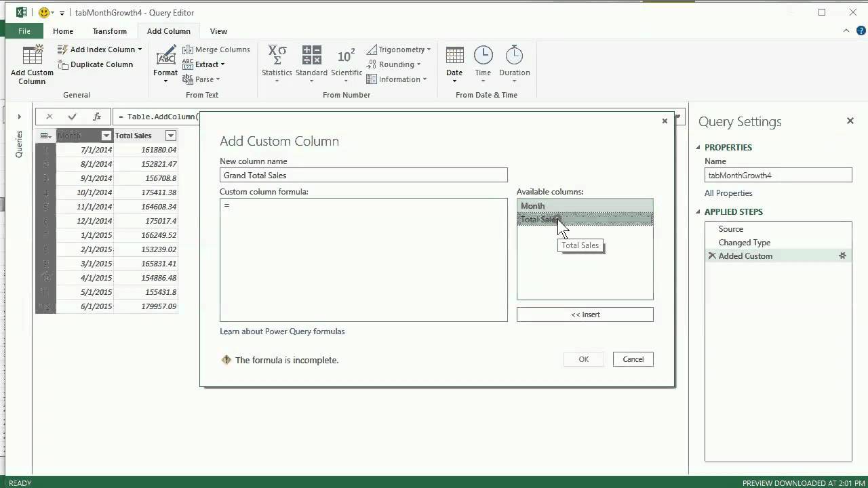Select Total Sales in Available columns
Viewport: 868px width, 488px height.
[585, 219]
